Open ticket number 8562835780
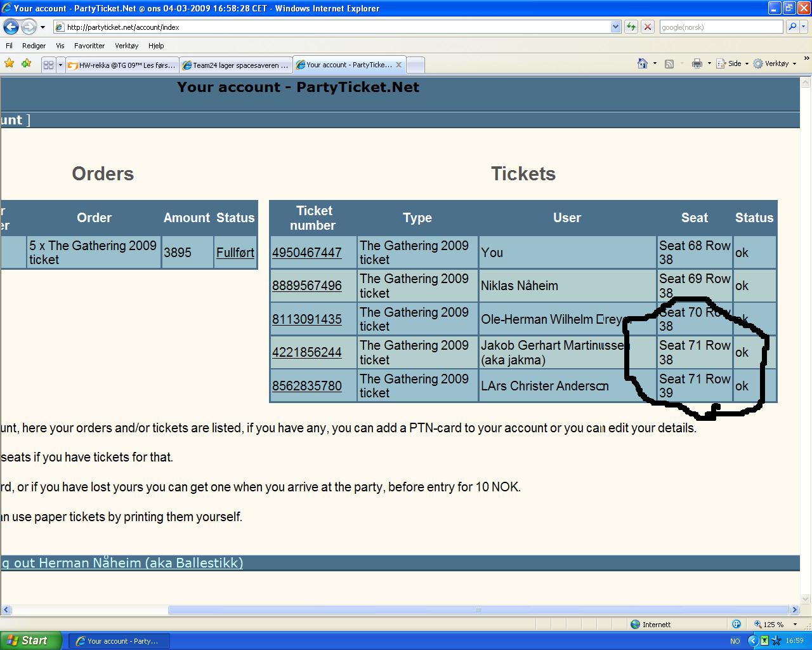Screen dimensions: 812x650 (307, 386)
